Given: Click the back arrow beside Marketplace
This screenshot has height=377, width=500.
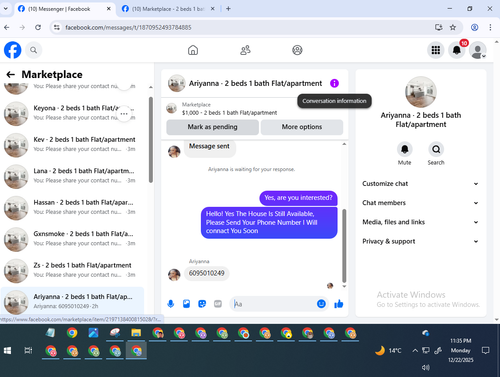Looking at the screenshot, I should point(11,74).
